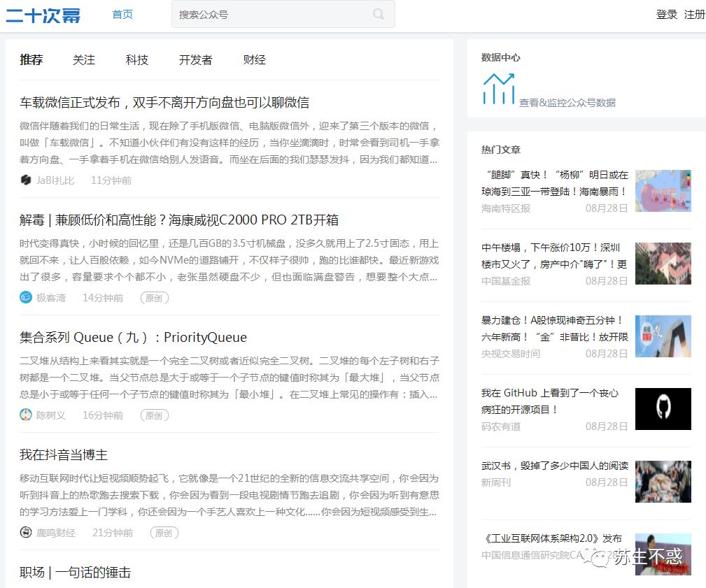The image size is (706, 588).
Task: Open the 我在抖音当博主 article
Action: pyautogui.click(x=64, y=455)
